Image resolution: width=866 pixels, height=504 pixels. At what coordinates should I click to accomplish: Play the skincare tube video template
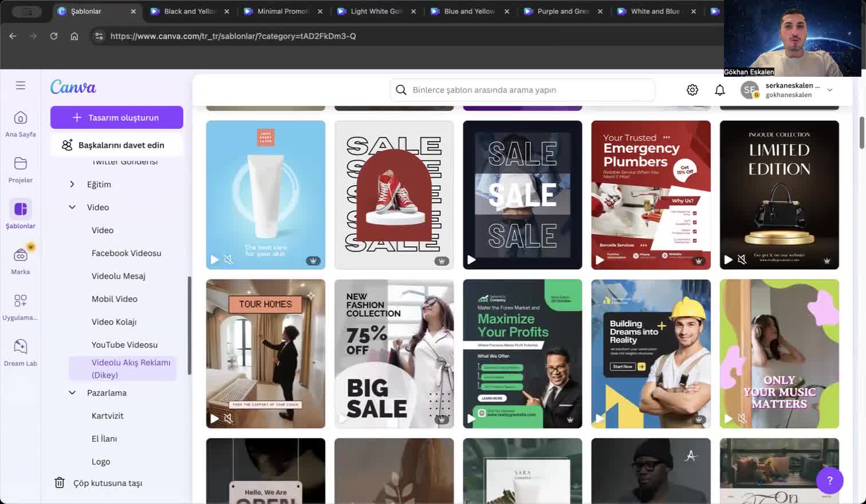pyautogui.click(x=215, y=260)
